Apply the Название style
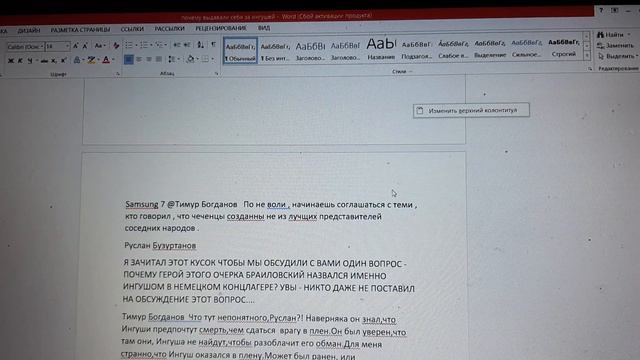The image size is (640, 360). pyautogui.click(x=381, y=49)
